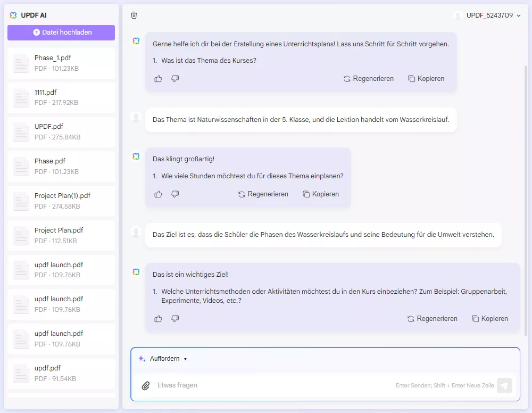Thumbs down the 'wichtiges Ziel' response
Viewport: 532px width, 413px height.
click(175, 319)
